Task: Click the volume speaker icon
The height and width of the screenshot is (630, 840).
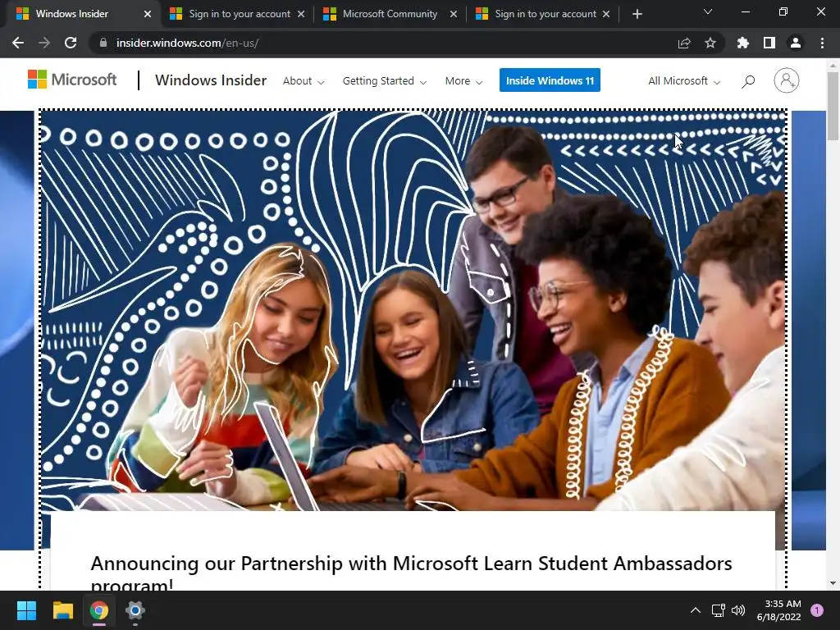Action: [738, 610]
